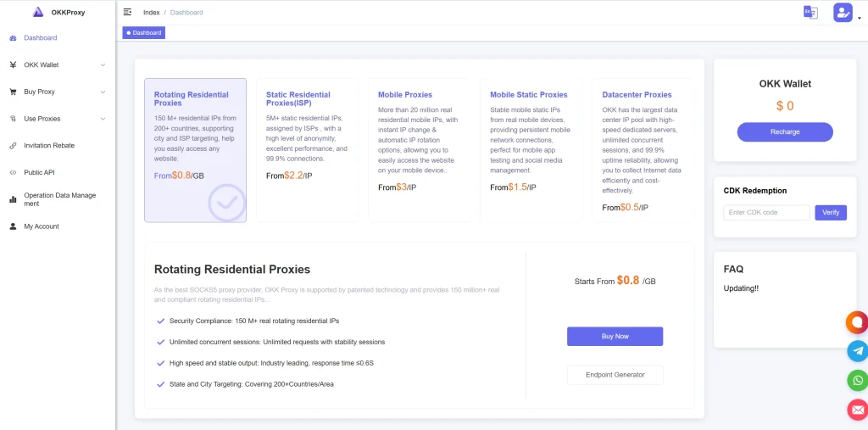The width and height of the screenshot is (868, 430).
Task: Expand the Buy Proxy sidebar menu
Action: coord(58,92)
